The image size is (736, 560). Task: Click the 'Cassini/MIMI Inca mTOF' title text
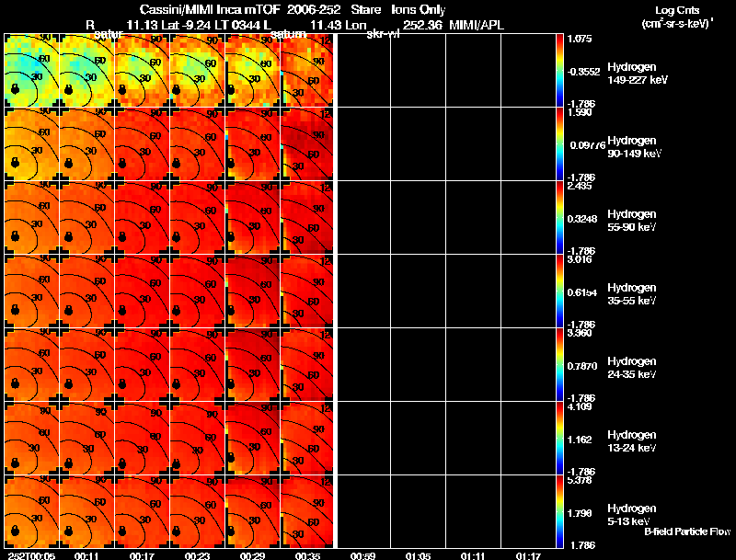point(210,10)
